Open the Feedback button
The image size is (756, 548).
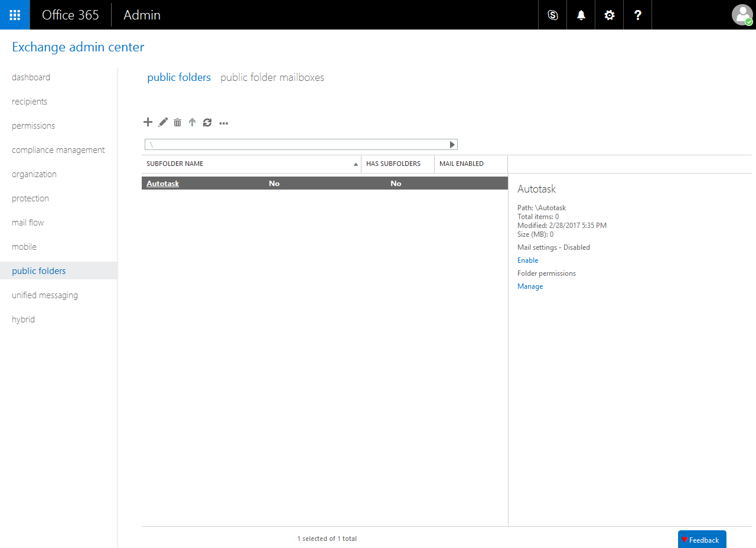pos(702,539)
